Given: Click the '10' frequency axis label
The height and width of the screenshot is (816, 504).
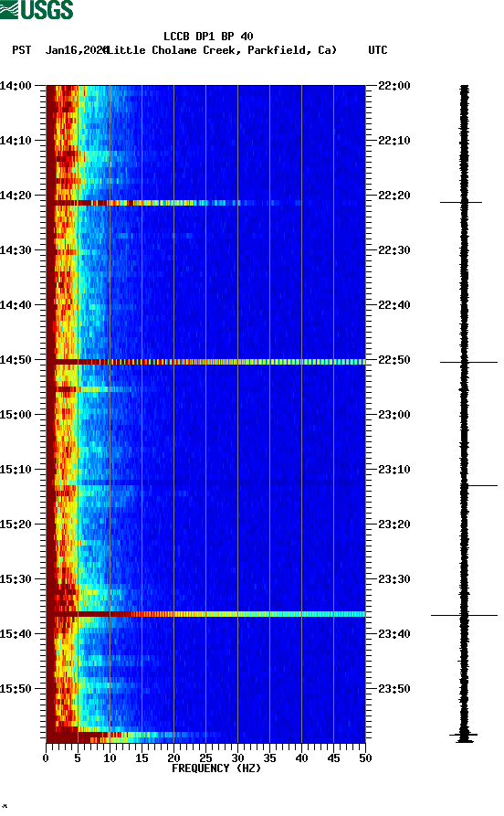Looking at the screenshot, I should click(110, 758).
